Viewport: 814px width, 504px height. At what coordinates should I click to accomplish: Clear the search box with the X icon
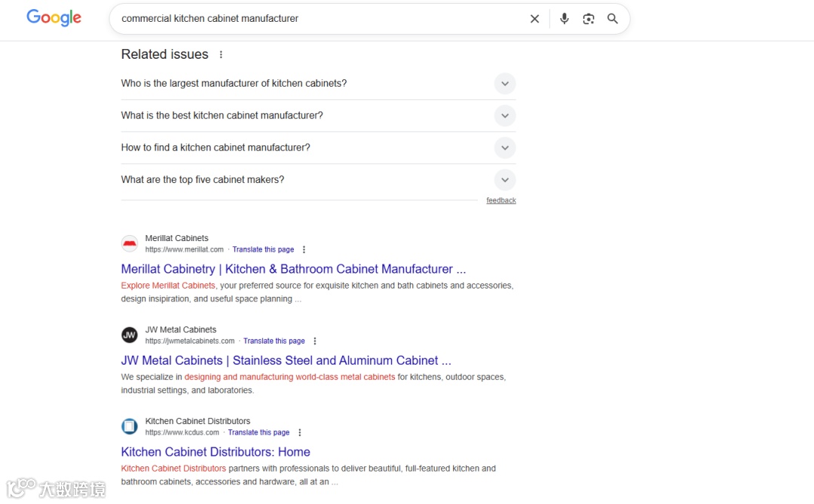tap(534, 19)
